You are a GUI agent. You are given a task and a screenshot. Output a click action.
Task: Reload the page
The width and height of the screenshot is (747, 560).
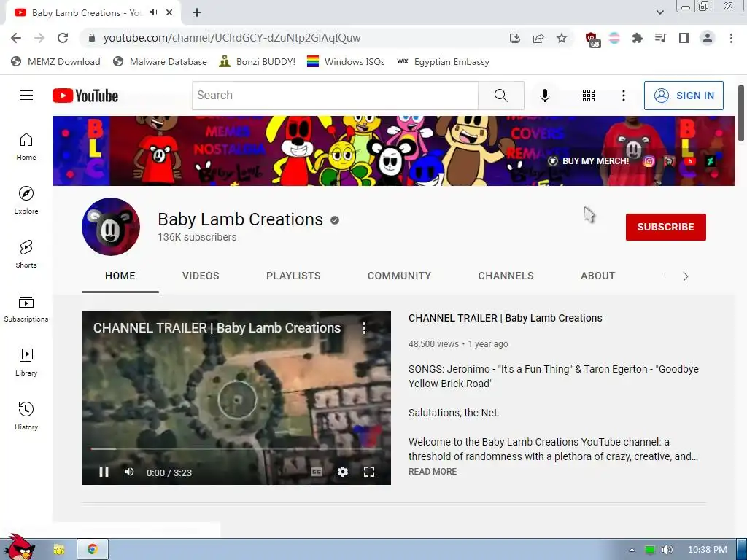coord(63,38)
